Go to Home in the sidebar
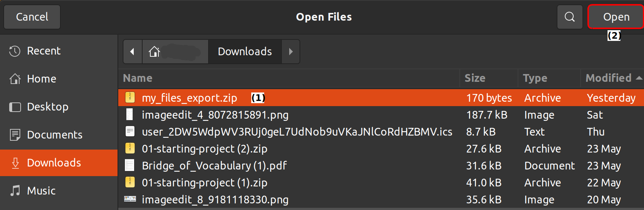 click(41, 79)
